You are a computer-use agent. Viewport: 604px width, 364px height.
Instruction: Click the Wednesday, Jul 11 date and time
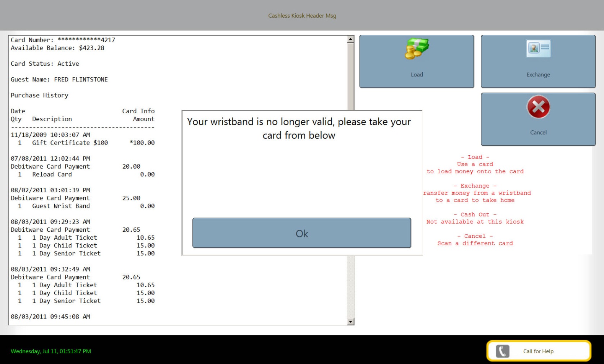(x=51, y=351)
